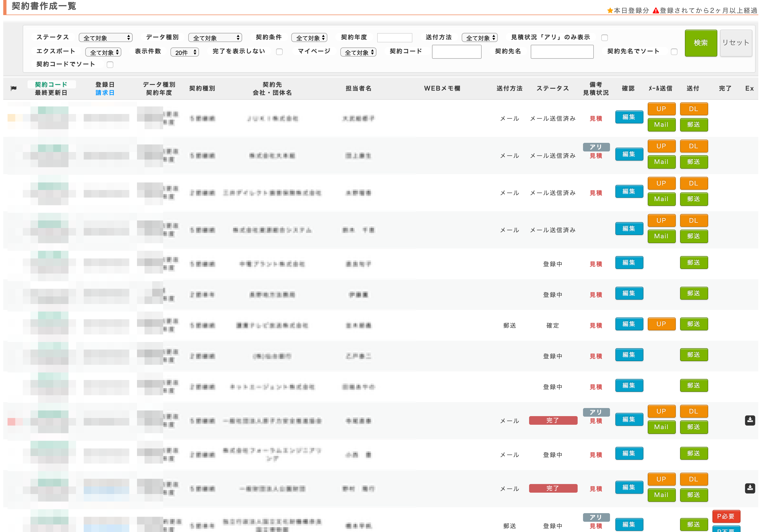Image resolution: width=761 pixels, height=532 pixels.
Task: Click DL in the メール送信済み row with アリ
Action: (693, 146)
